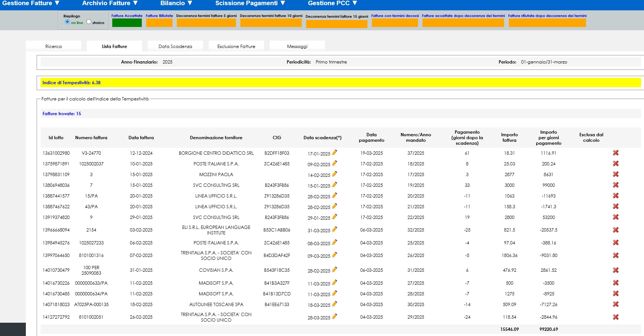Image resolution: width=644 pixels, height=336 pixels.
Task: Open the Gestione Fatture dropdown menu
Action: coord(31,3)
